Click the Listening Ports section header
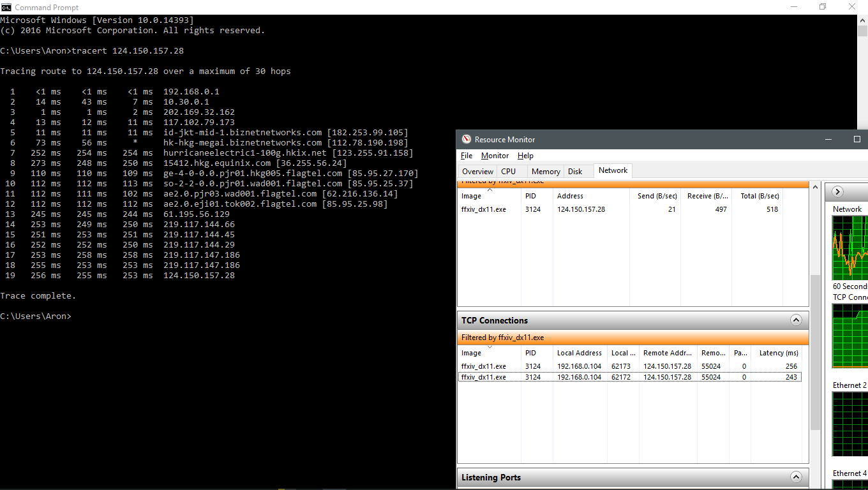This screenshot has width=868, height=490. (x=633, y=477)
